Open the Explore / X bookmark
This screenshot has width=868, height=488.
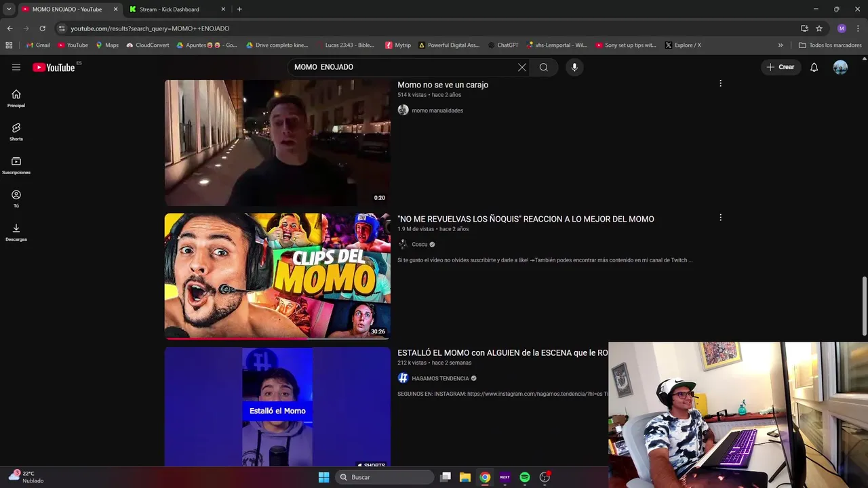pyautogui.click(x=683, y=45)
